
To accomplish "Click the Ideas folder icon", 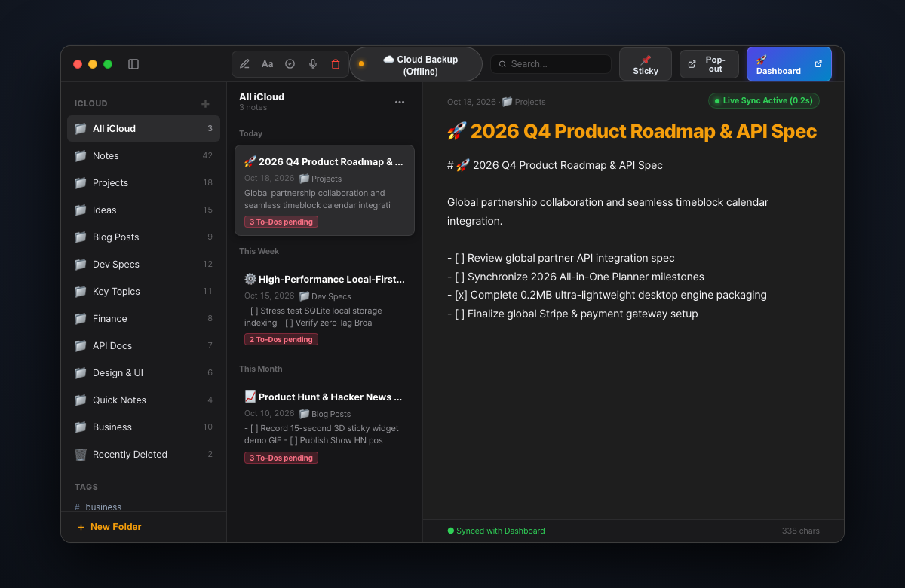I will coord(81,210).
